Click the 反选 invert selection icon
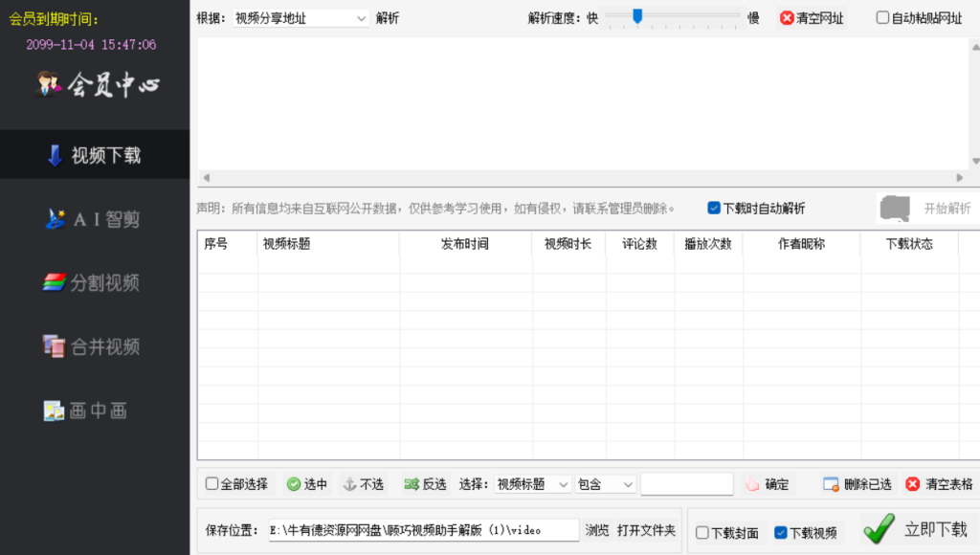Image resolution: width=980 pixels, height=555 pixels. (411, 484)
